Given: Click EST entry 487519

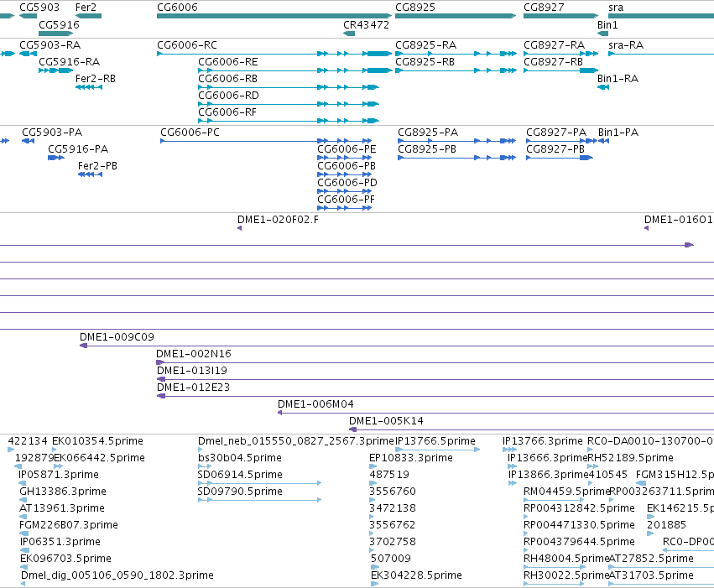Looking at the screenshot, I should point(389,475).
